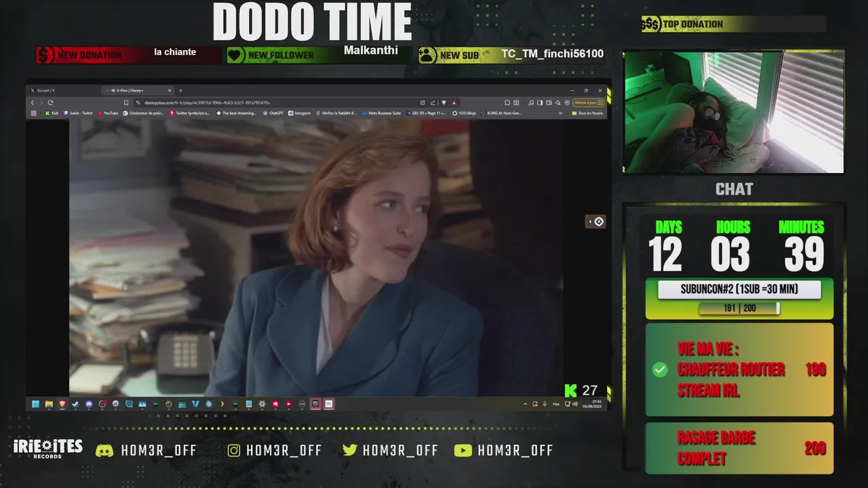The width and height of the screenshot is (868, 488).
Task: Reload the Disney+ page
Action: tap(50, 102)
